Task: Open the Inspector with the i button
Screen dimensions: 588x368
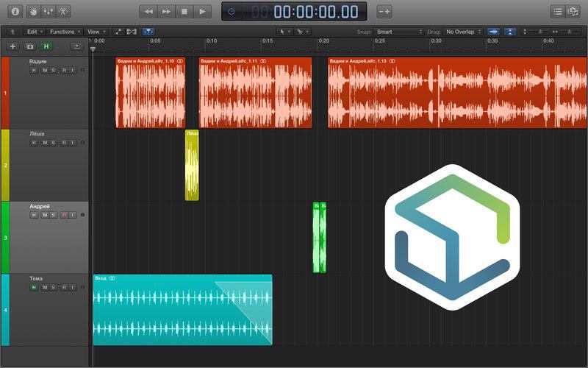Action: (x=15, y=12)
